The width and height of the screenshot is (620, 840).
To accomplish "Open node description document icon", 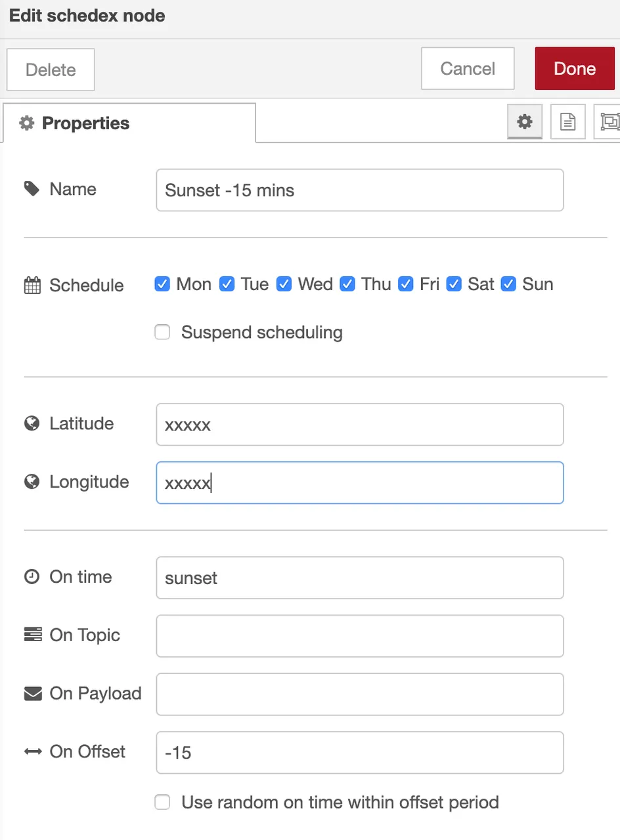I will pyautogui.click(x=567, y=121).
